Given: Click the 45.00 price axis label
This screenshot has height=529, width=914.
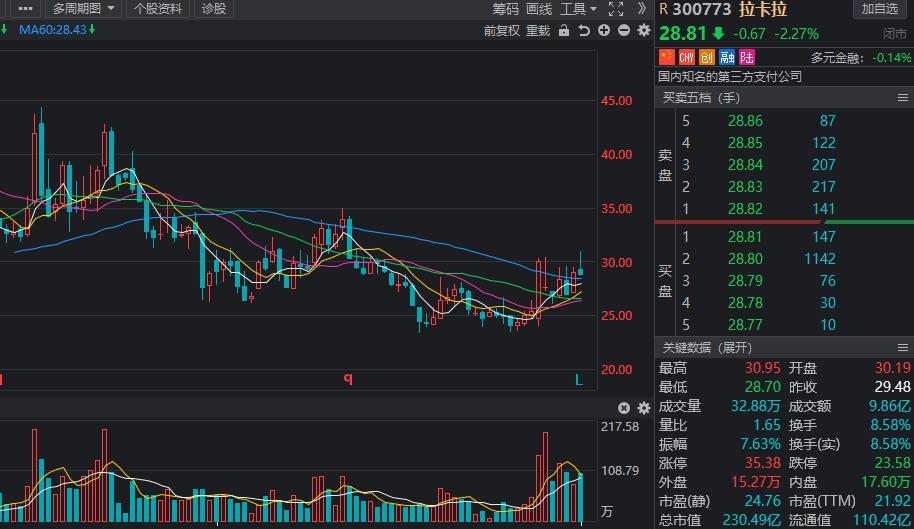Looking at the screenshot, I should tap(616, 101).
